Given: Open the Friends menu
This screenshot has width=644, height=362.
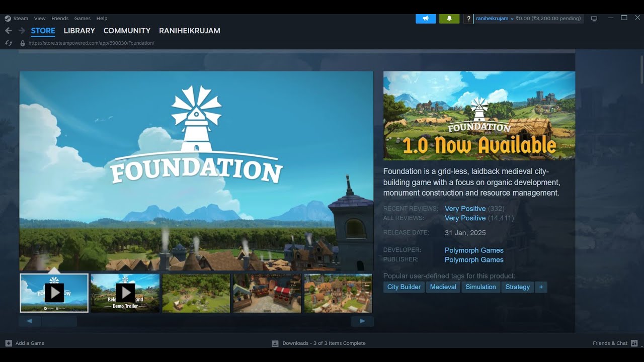Looking at the screenshot, I should [x=60, y=19].
